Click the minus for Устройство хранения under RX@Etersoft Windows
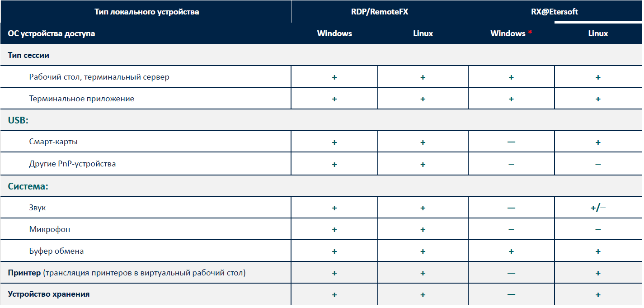This screenshot has width=644, height=308. click(511, 294)
